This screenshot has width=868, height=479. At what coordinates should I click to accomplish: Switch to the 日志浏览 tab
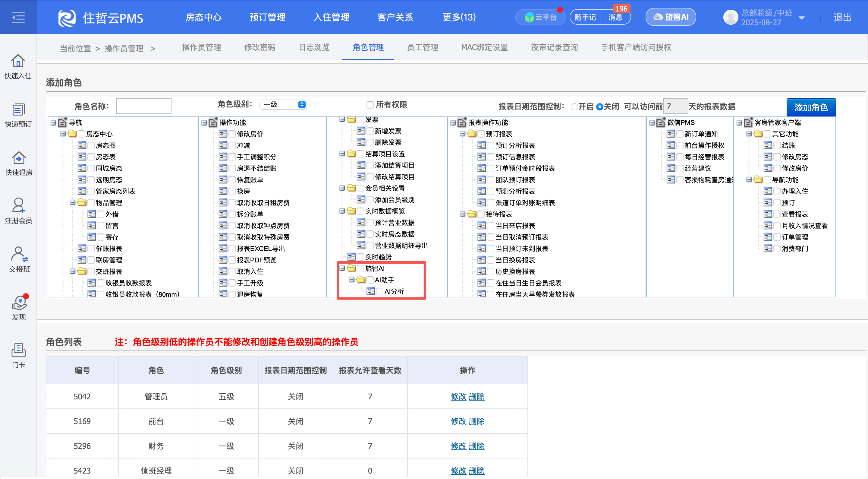[314, 48]
